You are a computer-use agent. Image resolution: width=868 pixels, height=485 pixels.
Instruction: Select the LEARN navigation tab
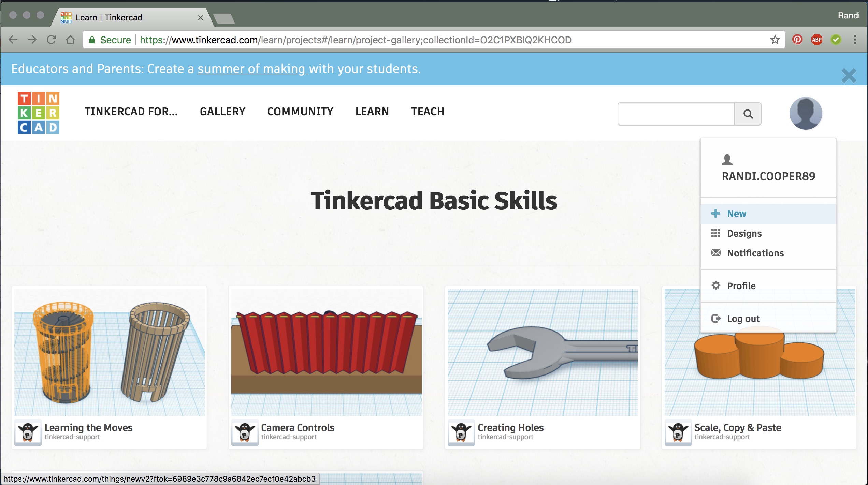pyautogui.click(x=372, y=112)
